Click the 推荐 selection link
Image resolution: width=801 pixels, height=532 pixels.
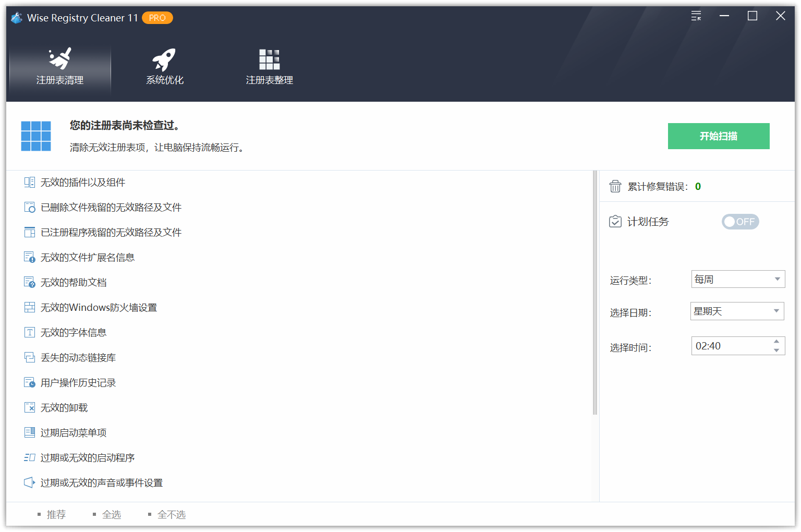pyautogui.click(x=56, y=515)
